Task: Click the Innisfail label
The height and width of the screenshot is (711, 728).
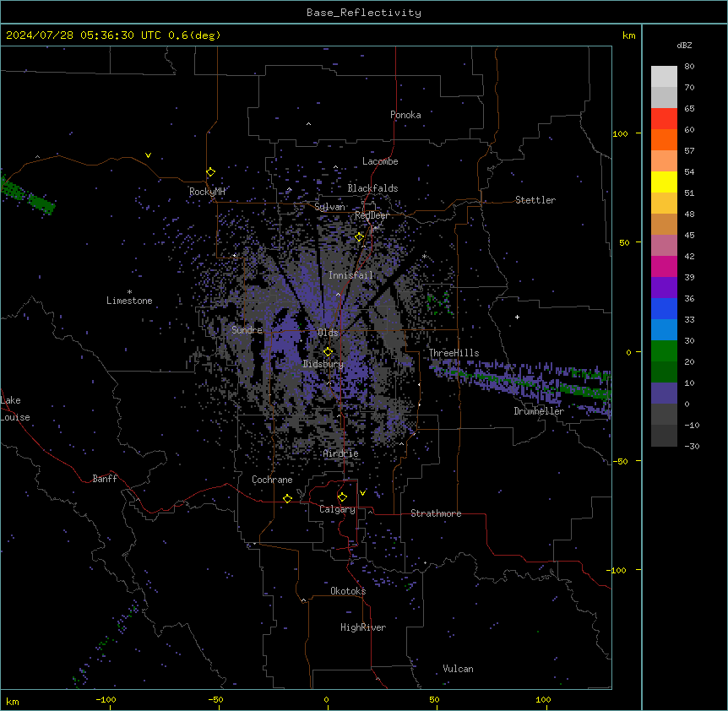Action: [x=350, y=275]
